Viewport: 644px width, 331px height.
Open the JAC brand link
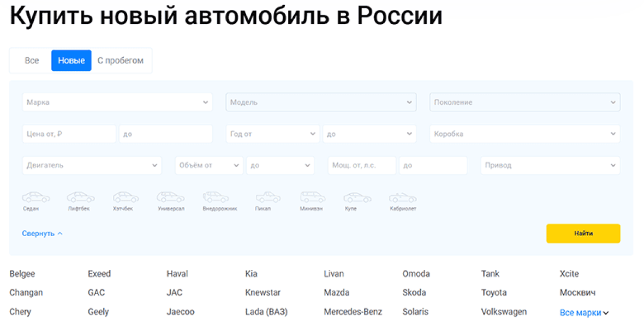pos(175,293)
